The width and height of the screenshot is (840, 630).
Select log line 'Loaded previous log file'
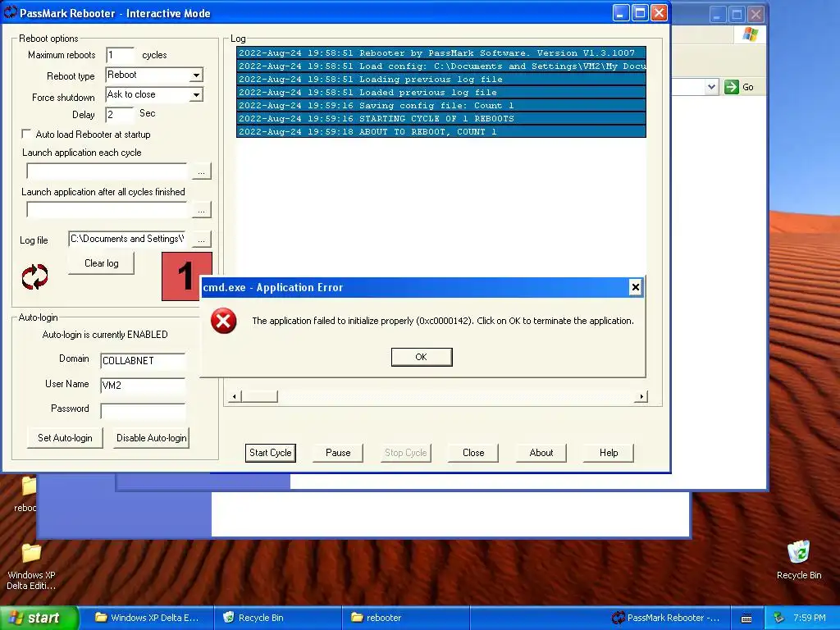441,92
